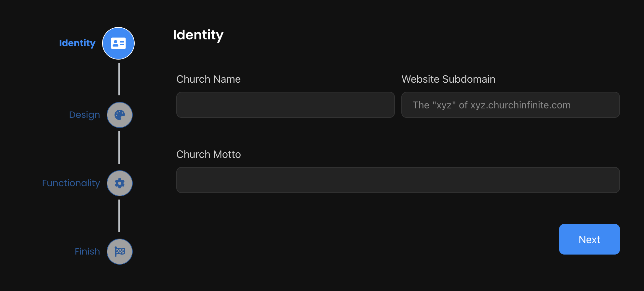Click the connector line between Design and Functionality
The width and height of the screenshot is (644, 291).
point(119,147)
